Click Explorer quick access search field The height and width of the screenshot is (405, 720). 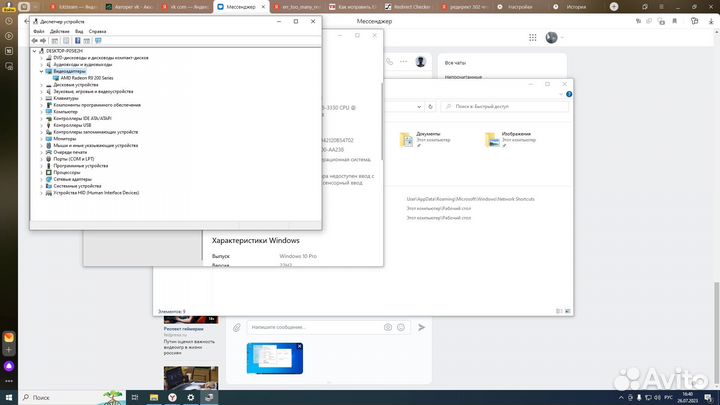505,107
